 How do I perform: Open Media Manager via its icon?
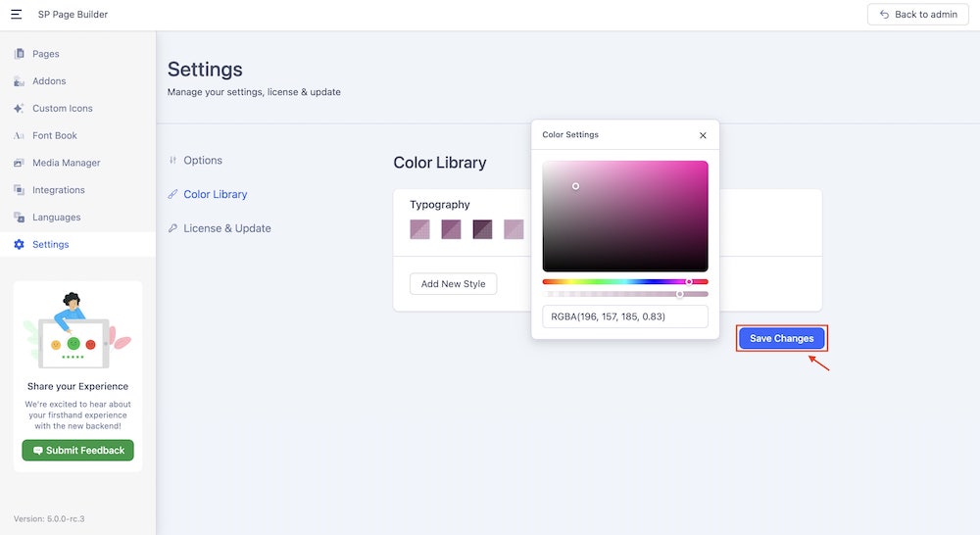[x=19, y=163]
